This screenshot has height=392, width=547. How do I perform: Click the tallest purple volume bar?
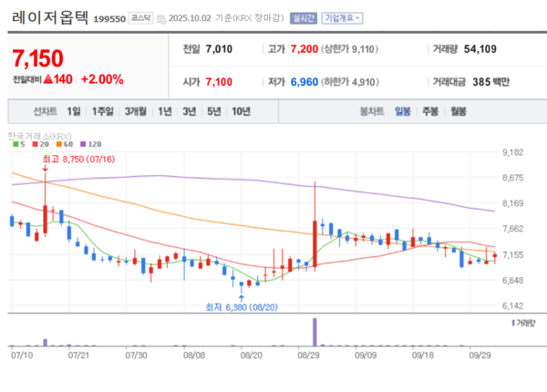[x=315, y=332]
